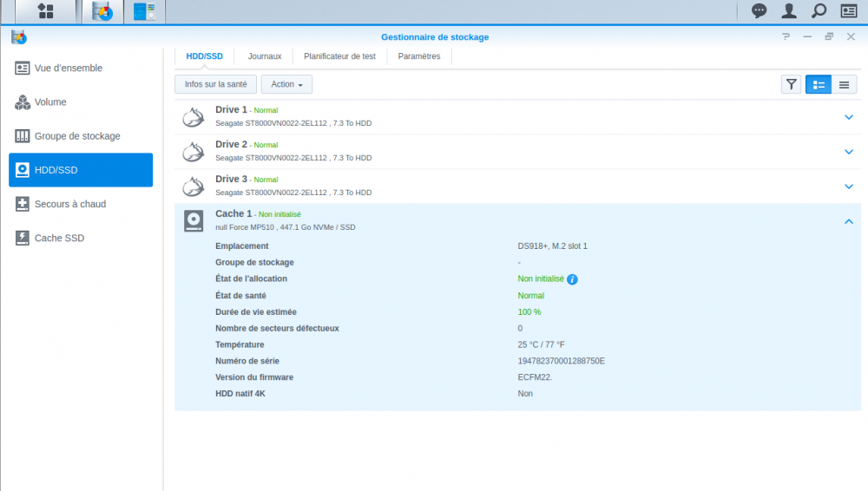Open the Planificateur de test tab
The image size is (868, 491).
[x=339, y=56]
